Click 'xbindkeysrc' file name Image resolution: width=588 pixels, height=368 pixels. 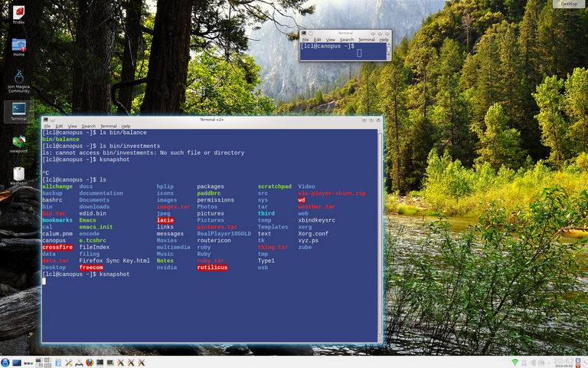(x=316, y=221)
